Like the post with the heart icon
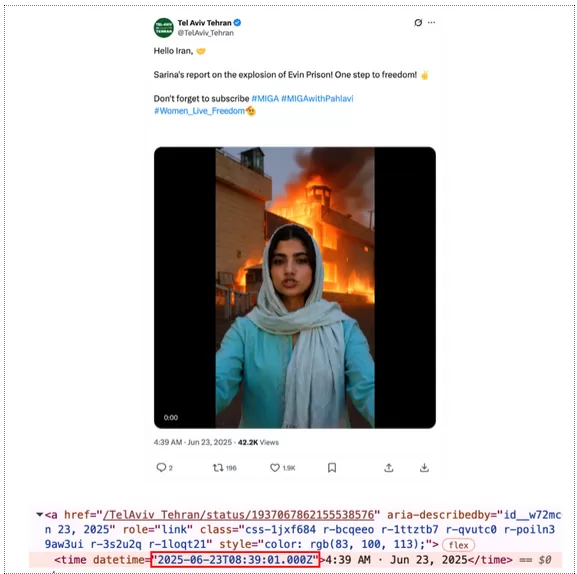The image size is (577, 574). coord(275,468)
